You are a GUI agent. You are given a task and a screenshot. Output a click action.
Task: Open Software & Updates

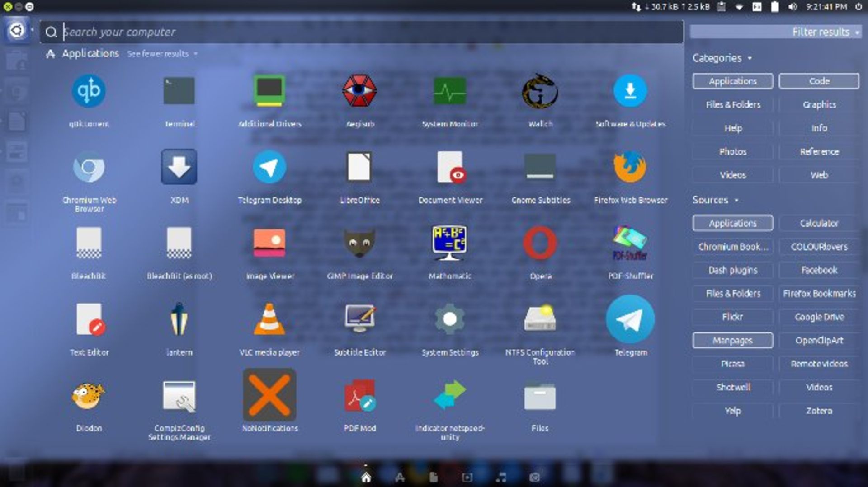(x=630, y=91)
